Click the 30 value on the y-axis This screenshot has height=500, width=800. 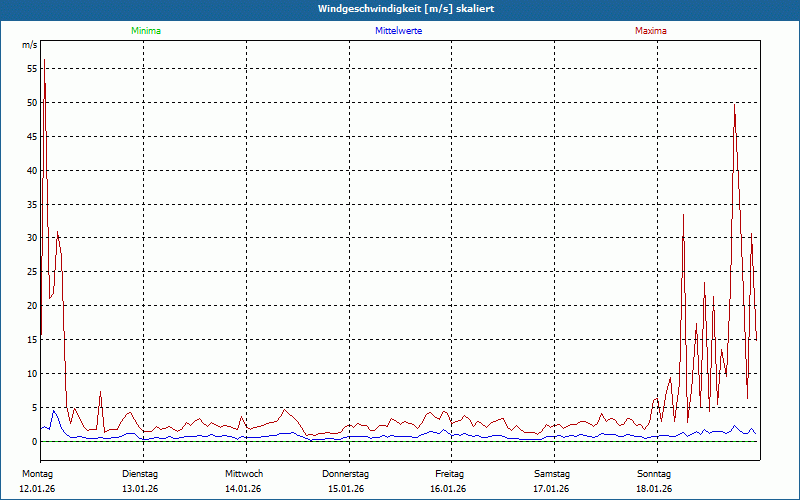(x=31, y=238)
